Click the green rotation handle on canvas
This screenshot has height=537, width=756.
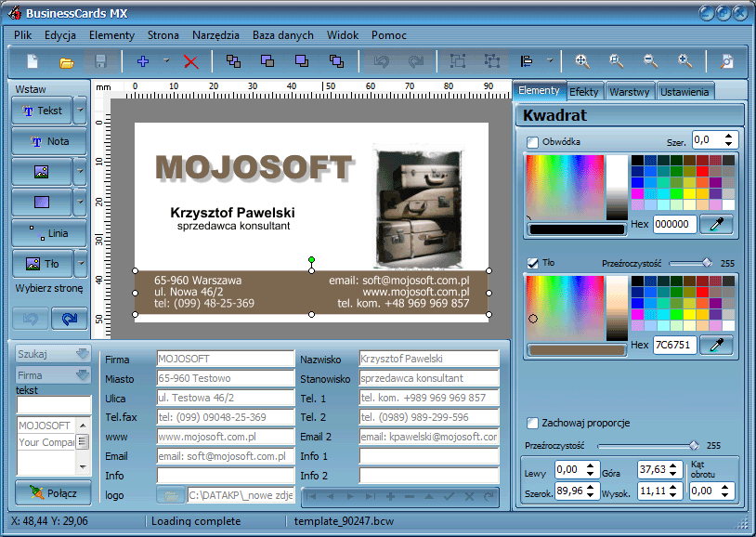pos(311,259)
